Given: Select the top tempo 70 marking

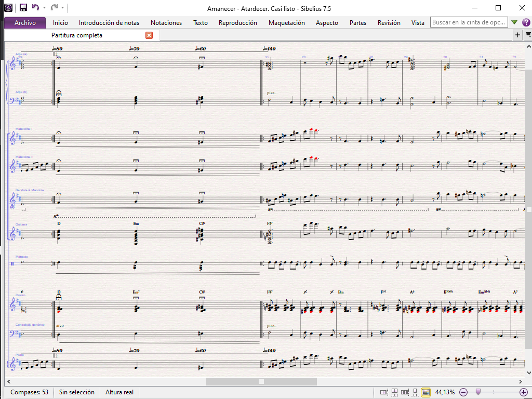Looking at the screenshot, I should (x=135, y=48).
